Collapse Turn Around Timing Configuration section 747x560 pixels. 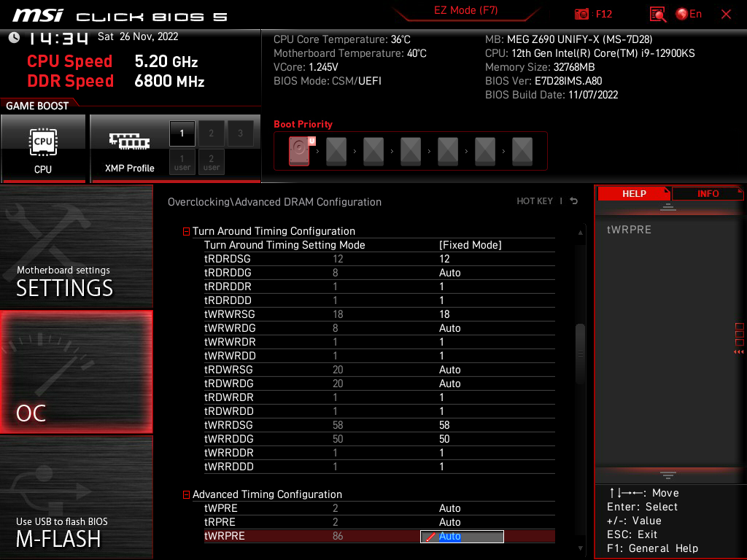pyautogui.click(x=186, y=231)
